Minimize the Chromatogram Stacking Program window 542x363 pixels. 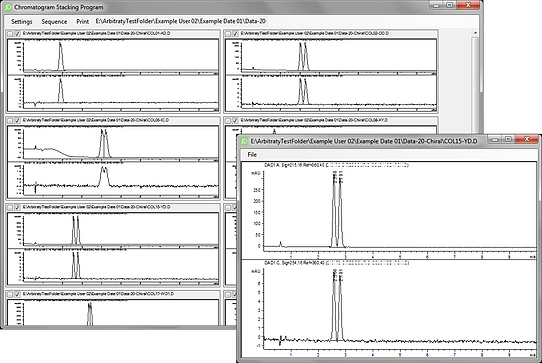(x=437, y=5)
